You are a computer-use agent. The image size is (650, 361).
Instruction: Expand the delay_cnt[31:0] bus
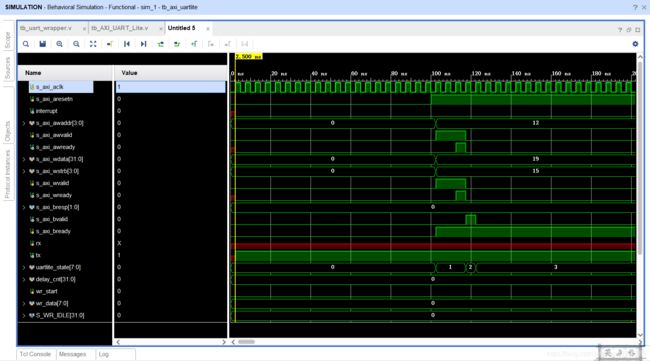click(24, 279)
